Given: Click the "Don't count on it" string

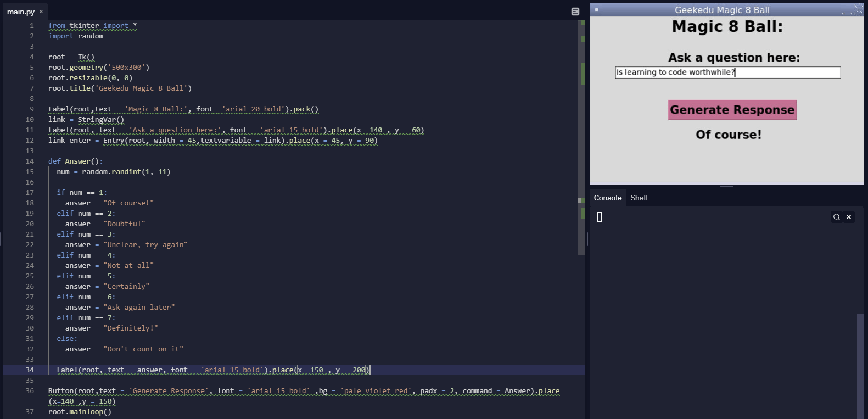Looking at the screenshot, I should tap(143, 349).
